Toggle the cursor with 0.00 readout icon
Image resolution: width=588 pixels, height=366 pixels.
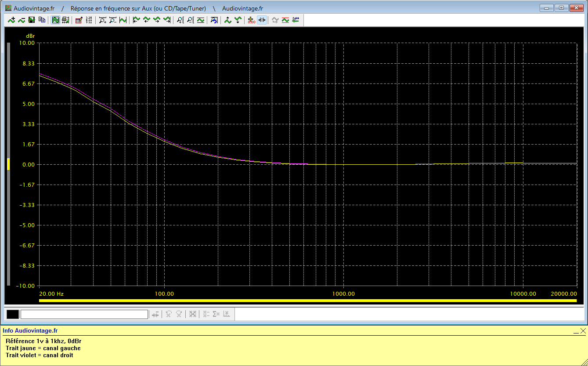click(x=251, y=20)
